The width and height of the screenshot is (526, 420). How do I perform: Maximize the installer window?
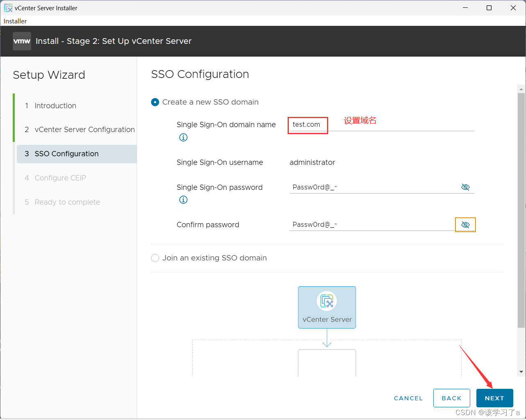coord(489,8)
